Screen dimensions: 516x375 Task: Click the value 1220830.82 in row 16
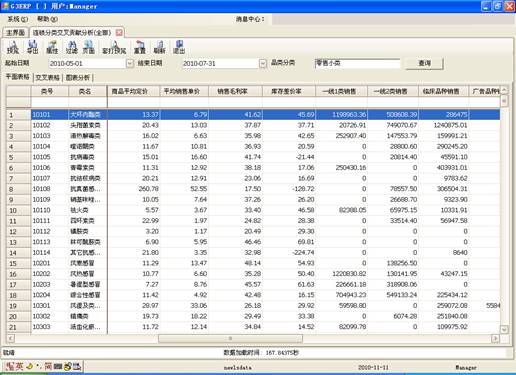349,274
